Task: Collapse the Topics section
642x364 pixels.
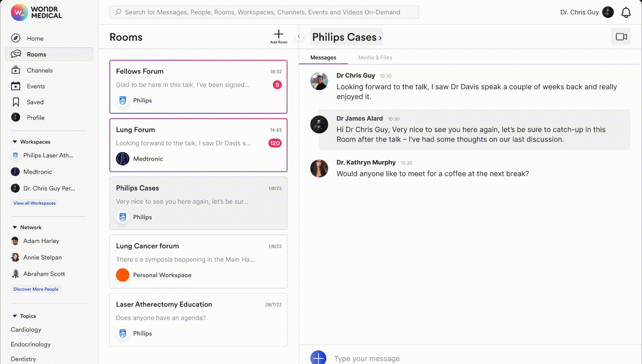Action: 15,316
